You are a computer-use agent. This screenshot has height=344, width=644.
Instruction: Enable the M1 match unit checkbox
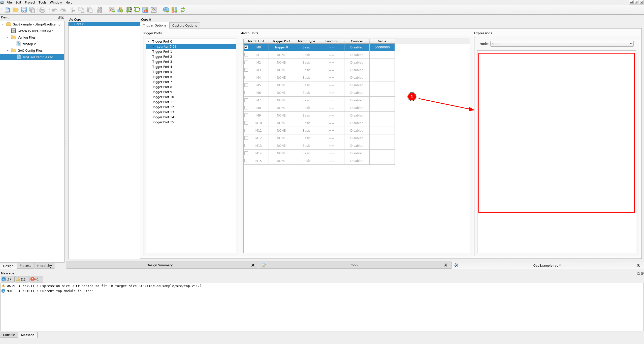coord(246,55)
